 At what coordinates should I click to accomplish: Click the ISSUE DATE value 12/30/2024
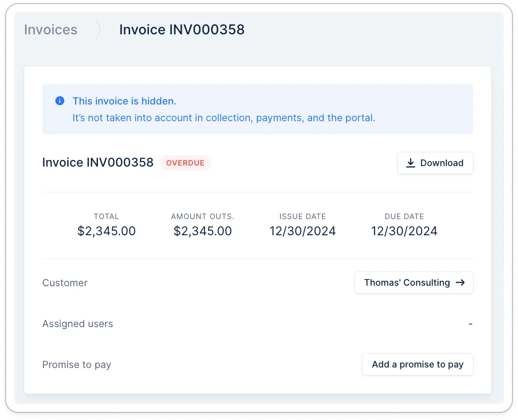[x=302, y=231]
